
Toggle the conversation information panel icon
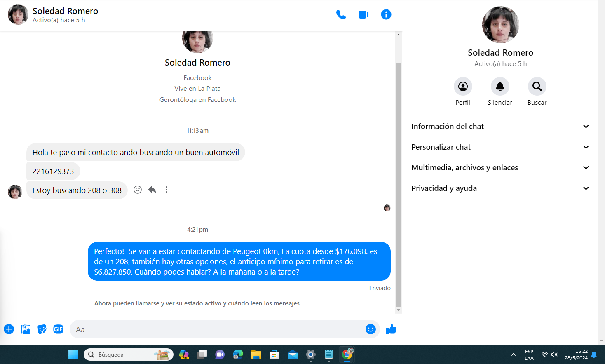[x=386, y=15]
